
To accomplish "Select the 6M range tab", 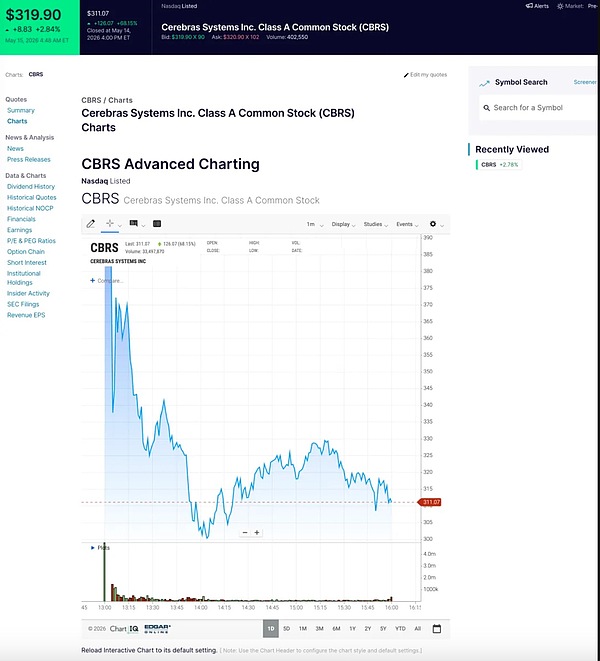I will 336,629.
